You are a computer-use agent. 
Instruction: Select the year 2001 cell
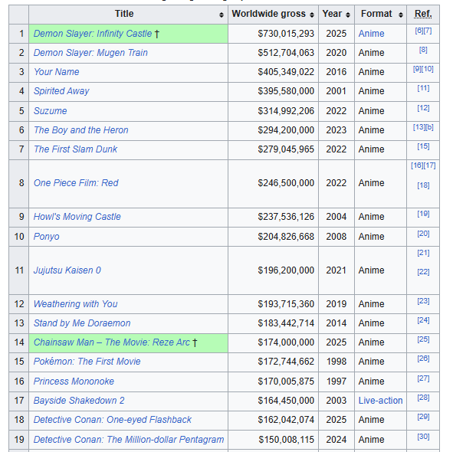coord(336,92)
